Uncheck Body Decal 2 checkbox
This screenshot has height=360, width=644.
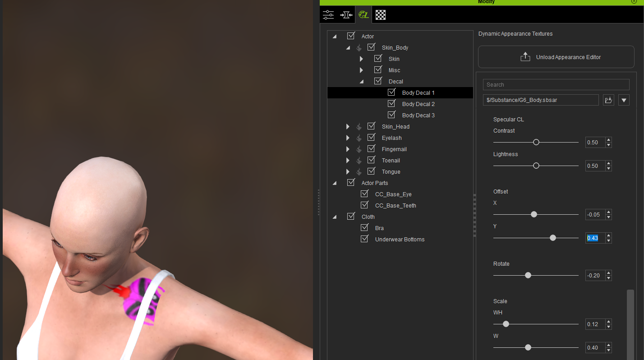click(391, 103)
